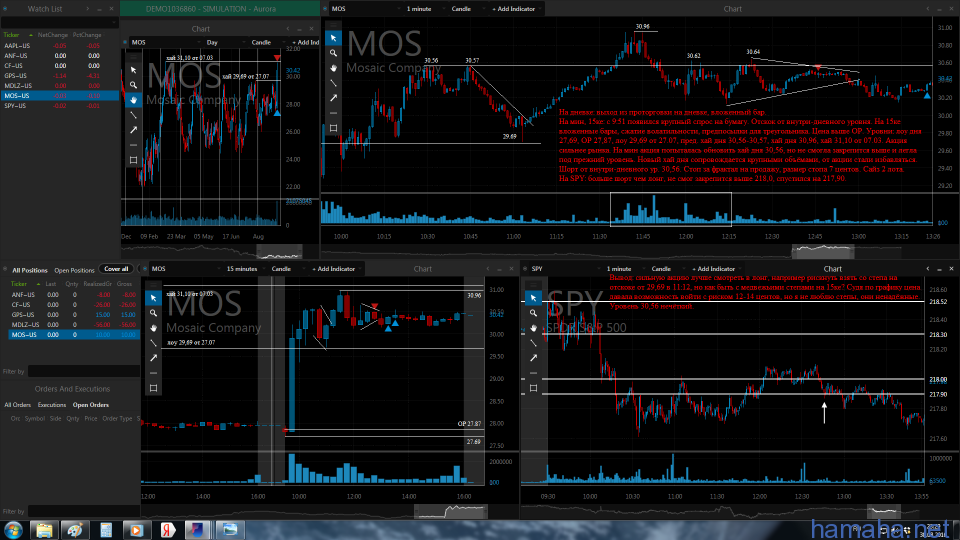Viewport: 960px width, 540px height.
Task: Choose the zoom magnifier in MOS Day chart
Action: (x=133, y=85)
